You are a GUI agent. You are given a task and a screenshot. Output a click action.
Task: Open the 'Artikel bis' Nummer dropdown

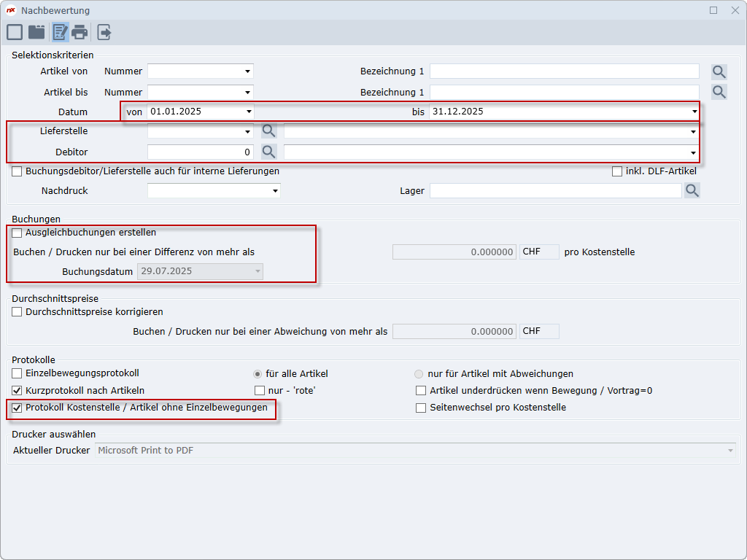(x=248, y=93)
